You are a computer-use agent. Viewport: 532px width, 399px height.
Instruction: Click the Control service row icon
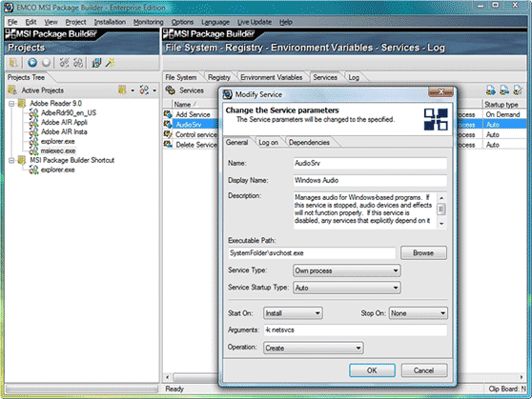[x=168, y=134]
